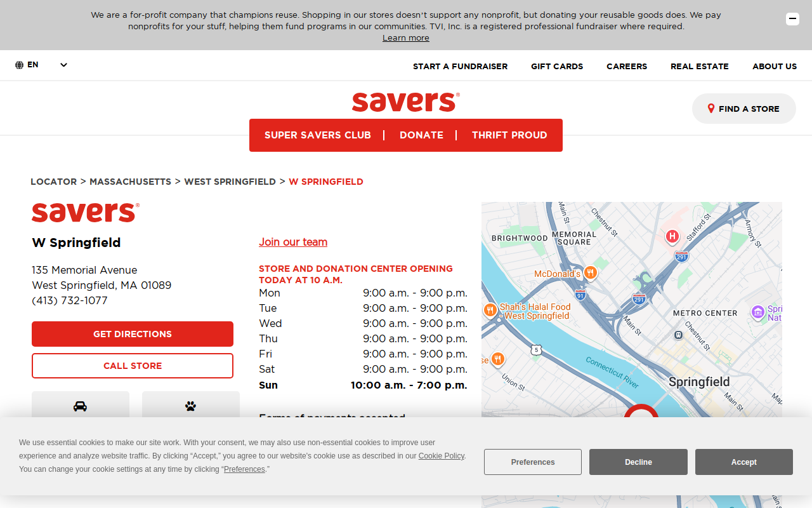Click the Sun hours row
The image size is (812, 508).
[363, 385]
